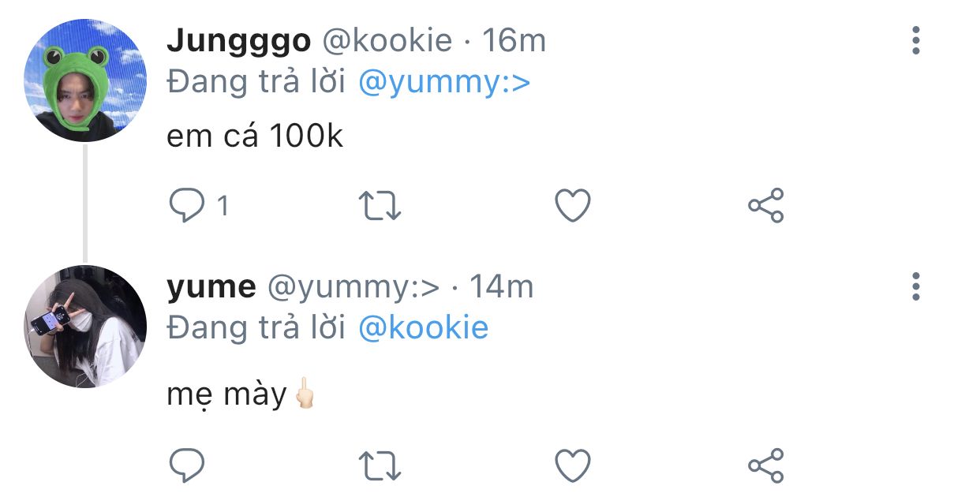Open Jungggo display name profile
Viewport: 980px width, 497px height.
click(x=238, y=41)
